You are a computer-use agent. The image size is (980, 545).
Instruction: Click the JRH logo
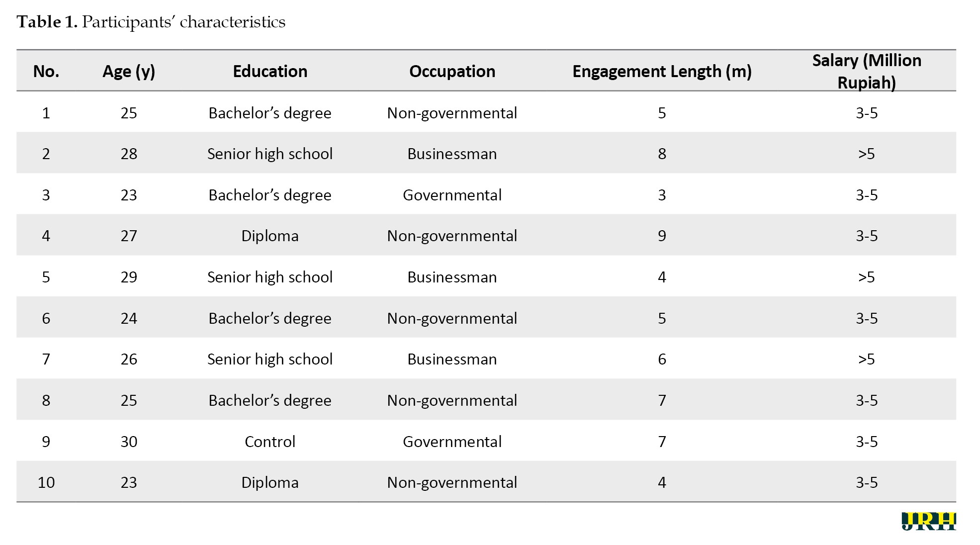[x=928, y=521]
